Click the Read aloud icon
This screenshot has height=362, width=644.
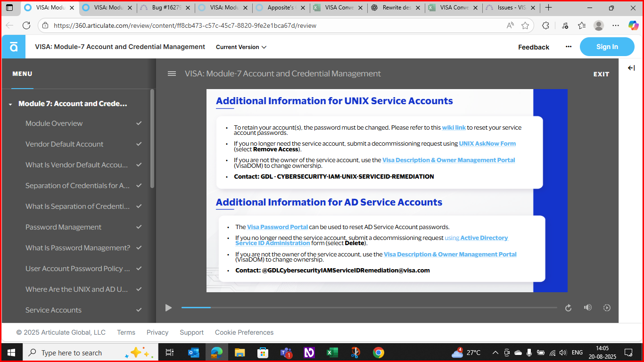pos(510,25)
